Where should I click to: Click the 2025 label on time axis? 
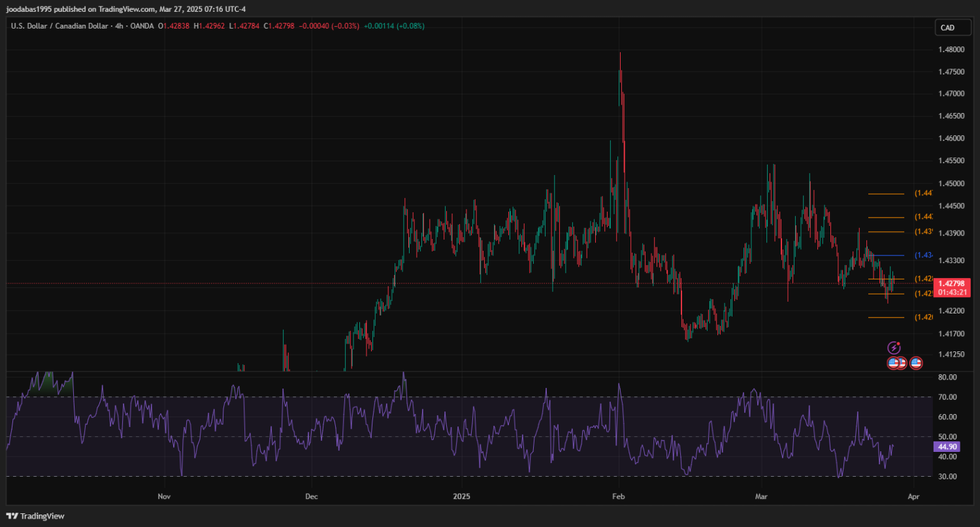pyautogui.click(x=461, y=496)
